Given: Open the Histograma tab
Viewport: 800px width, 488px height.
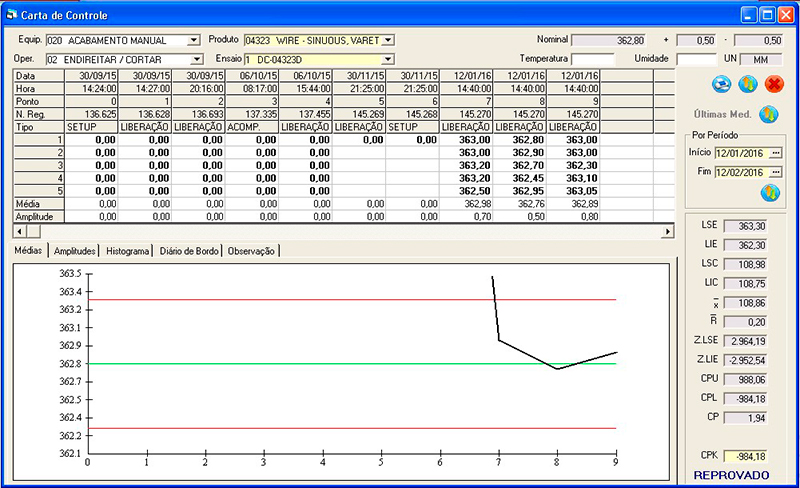Looking at the screenshot, I should (x=128, y=251).
